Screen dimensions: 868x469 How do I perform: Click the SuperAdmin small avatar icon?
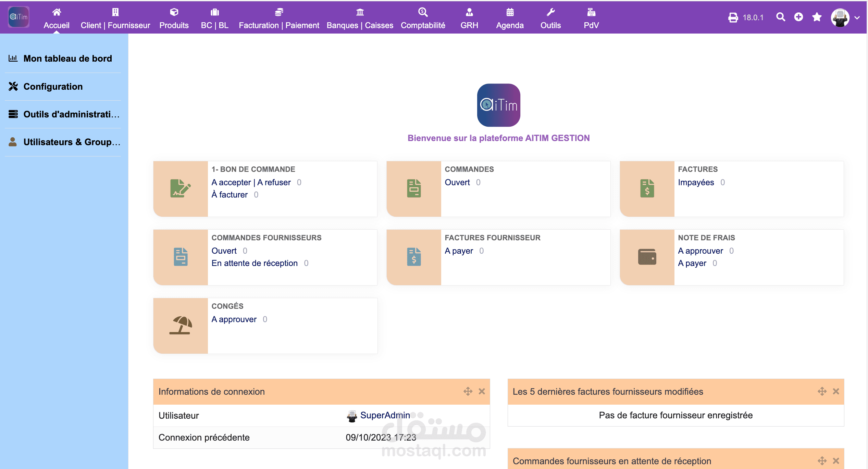[x=352, y=416]
